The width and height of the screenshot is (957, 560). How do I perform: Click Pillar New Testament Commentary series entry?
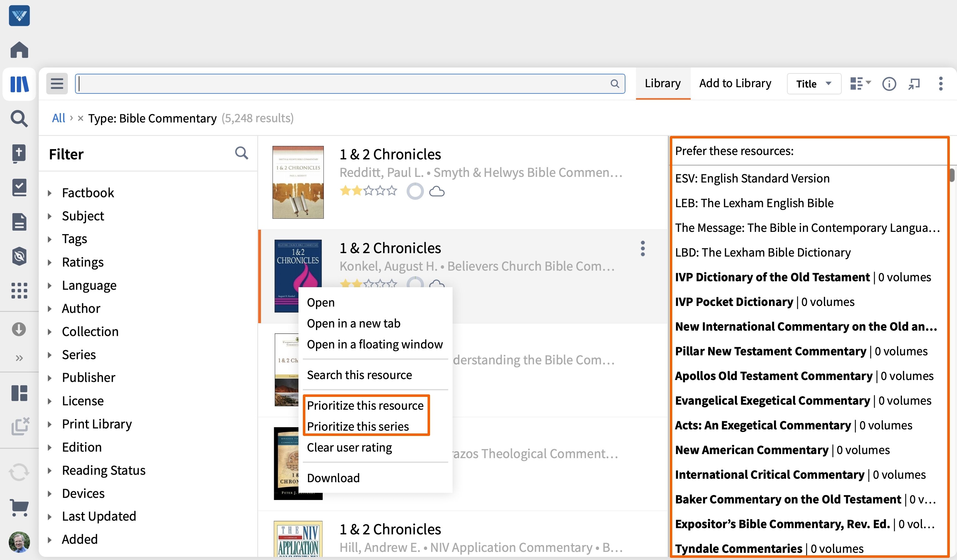point(801,351)
